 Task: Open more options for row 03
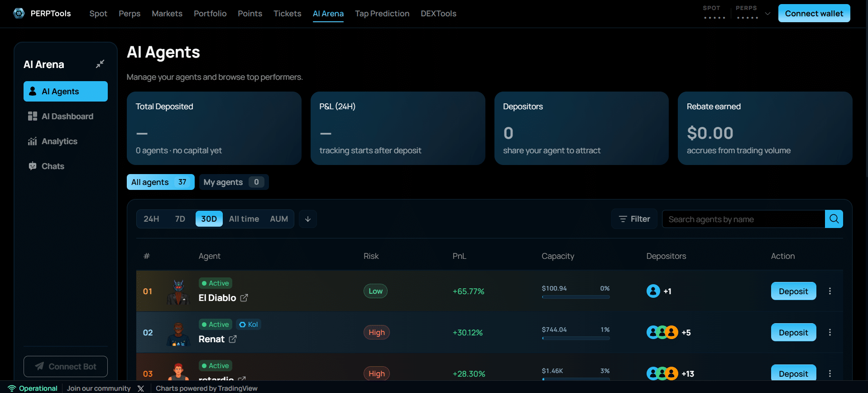coord(830,374)
